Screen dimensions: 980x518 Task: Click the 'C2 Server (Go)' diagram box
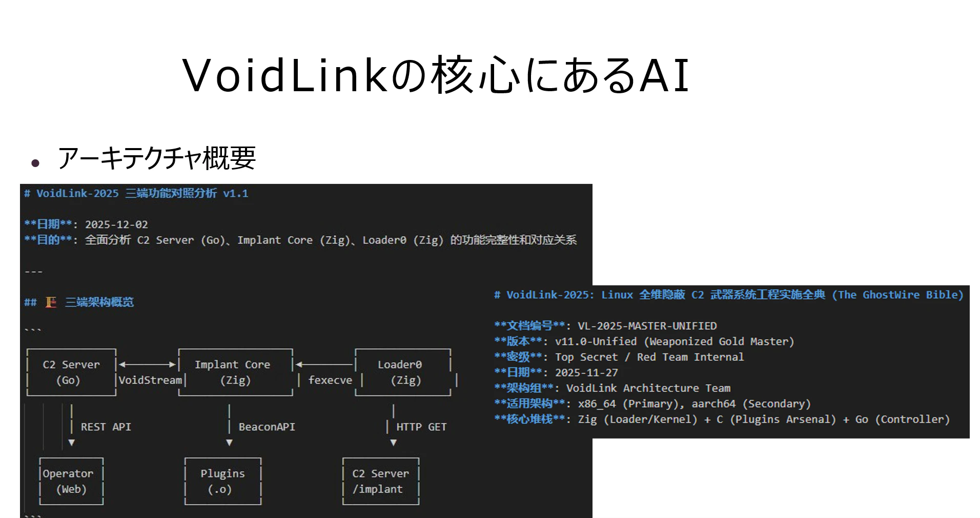(x=71, y=372)
